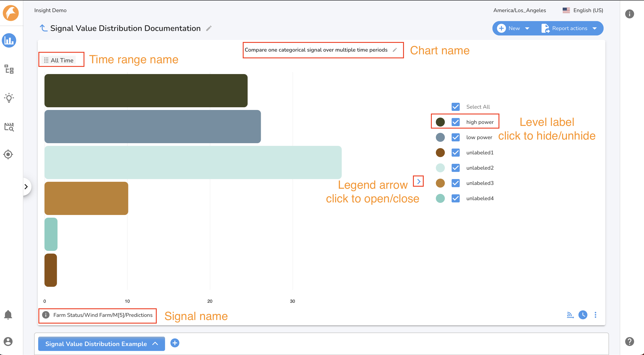
Task: Uncheck the unlabeled3 checkbox
Action: click(456, 183)
